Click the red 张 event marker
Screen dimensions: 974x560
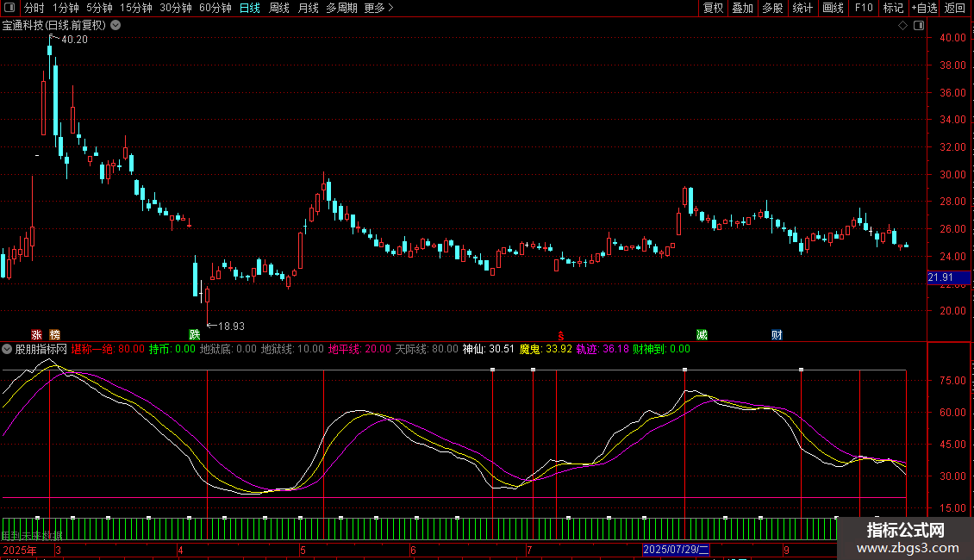coord(36,334)
